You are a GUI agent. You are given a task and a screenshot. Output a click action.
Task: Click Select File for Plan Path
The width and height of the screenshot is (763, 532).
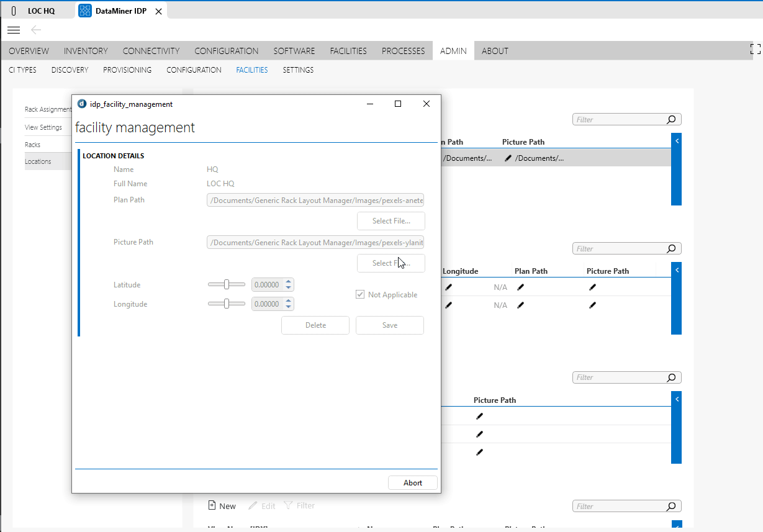pos(391,221)
